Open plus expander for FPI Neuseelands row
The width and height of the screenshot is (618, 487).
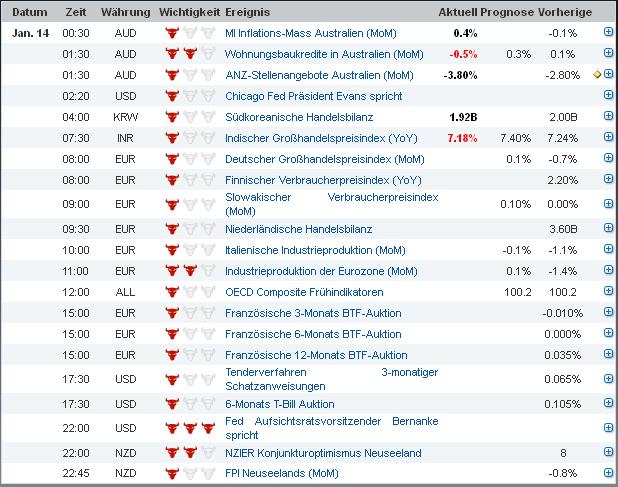608,474
